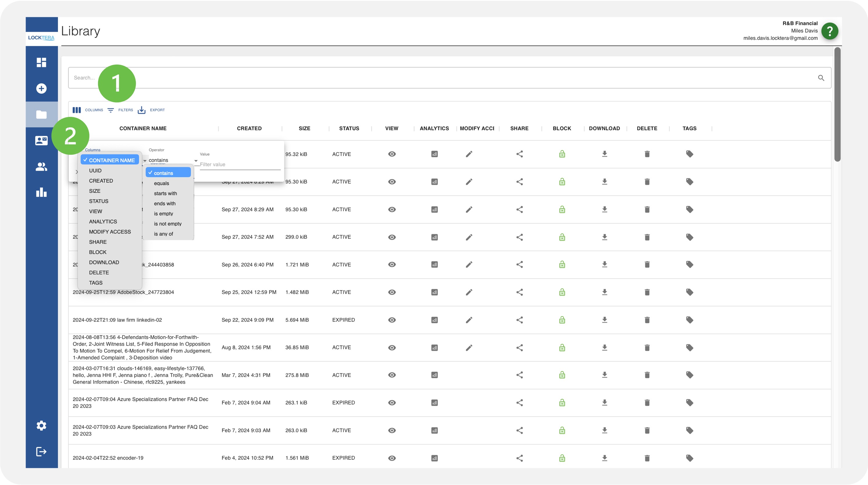Open the contacts card sidebar icon
Screen dimensions: 868x485
pyautogui.click(x=41, y=140)
